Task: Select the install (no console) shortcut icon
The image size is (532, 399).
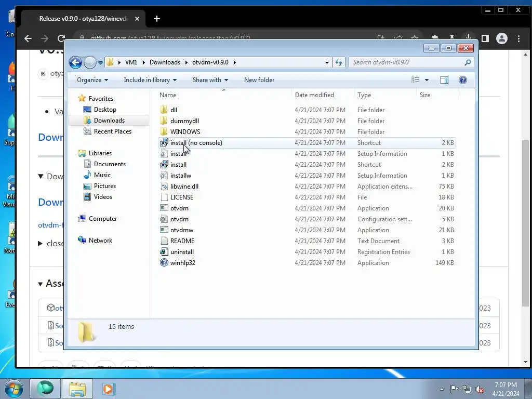Action: click(x=164, y=142)
